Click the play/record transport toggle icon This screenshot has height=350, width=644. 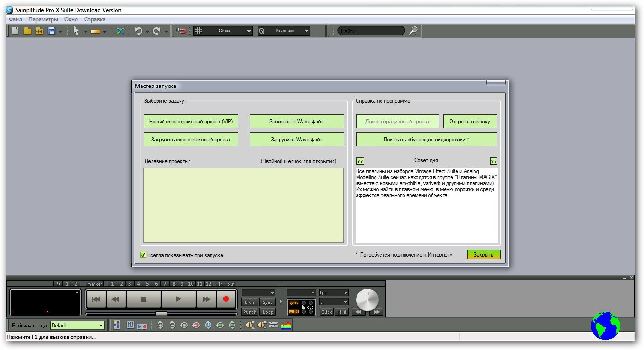click(142, 326)
